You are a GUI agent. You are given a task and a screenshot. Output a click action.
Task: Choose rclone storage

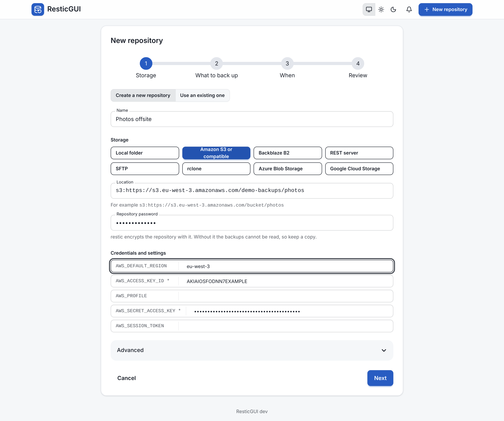[x=216, y=169]
